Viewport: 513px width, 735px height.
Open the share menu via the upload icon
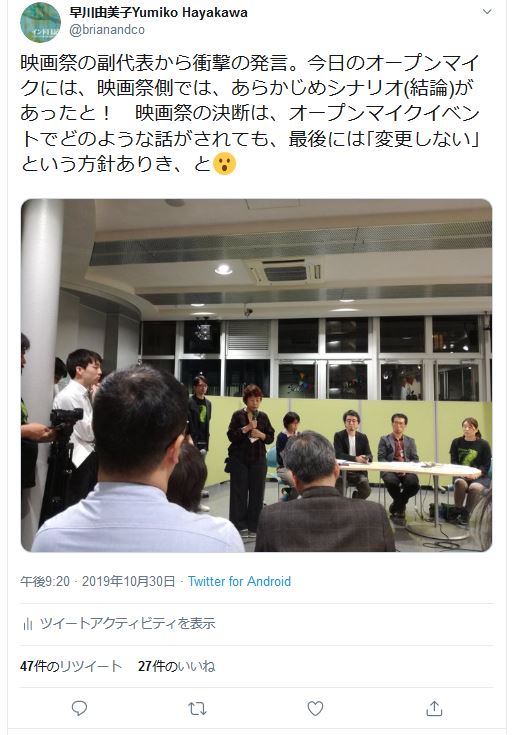[434, 708]
